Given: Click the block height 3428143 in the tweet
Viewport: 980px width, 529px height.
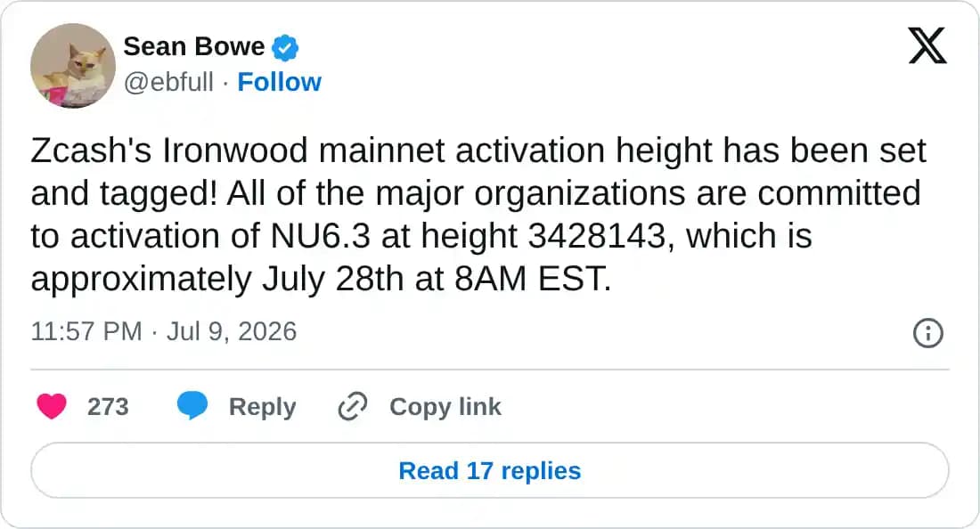Looking at the screenshot, I should 597,236.
